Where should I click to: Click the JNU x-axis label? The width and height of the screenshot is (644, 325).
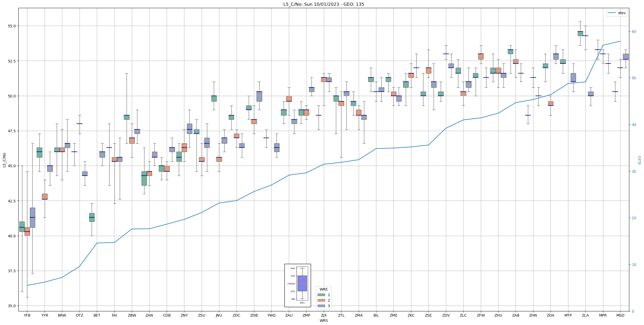click(219, 315)
